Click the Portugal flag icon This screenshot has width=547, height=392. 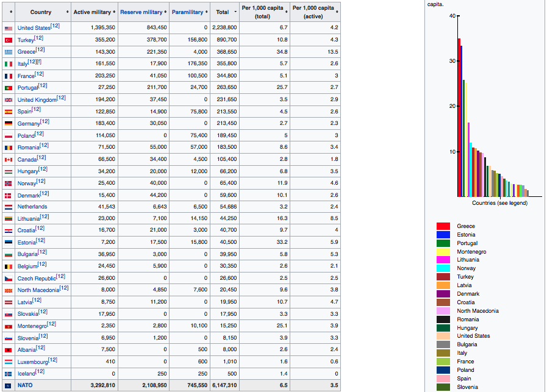(x=9, y=88)
